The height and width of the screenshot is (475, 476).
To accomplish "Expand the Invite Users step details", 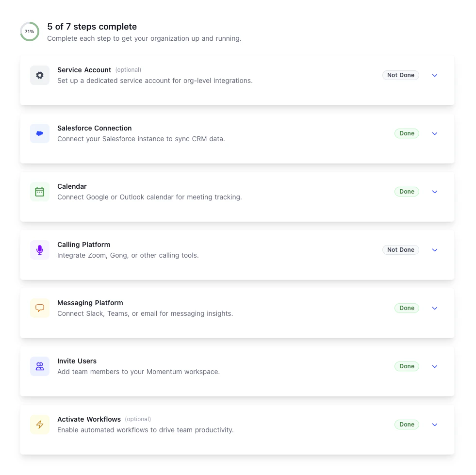I will pyautogui.click(x=434, y=366).
